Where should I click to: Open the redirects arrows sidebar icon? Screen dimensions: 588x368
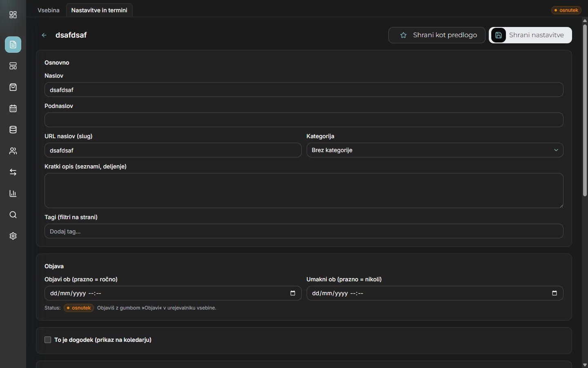(x=13, y=172)
